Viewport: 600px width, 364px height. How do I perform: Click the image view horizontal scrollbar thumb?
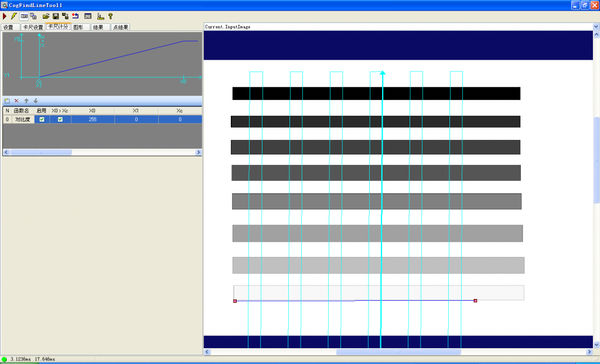point(398,352)
